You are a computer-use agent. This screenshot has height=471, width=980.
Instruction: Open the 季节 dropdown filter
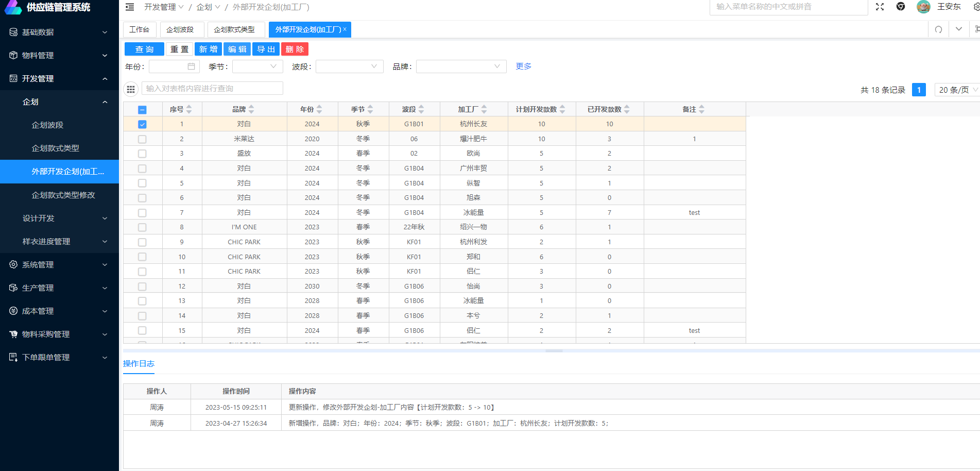(257, 66)
